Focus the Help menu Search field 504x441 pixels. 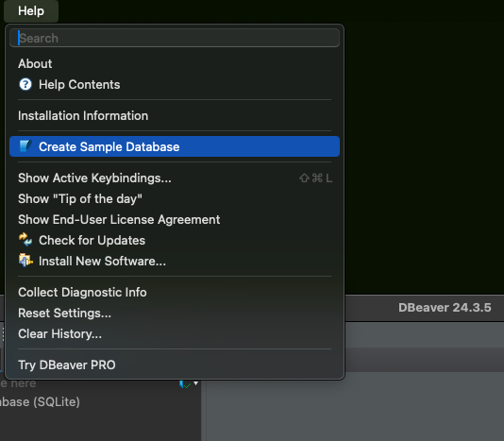coord(175,38)
